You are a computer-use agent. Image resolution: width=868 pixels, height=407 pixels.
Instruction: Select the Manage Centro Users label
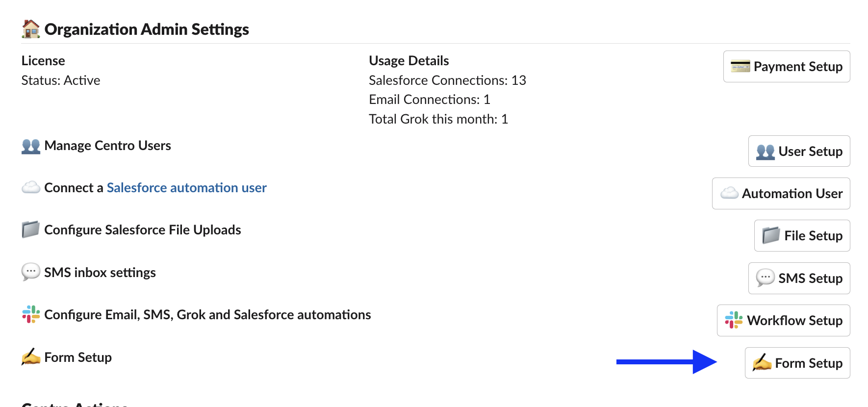click(x=107, y=146)
